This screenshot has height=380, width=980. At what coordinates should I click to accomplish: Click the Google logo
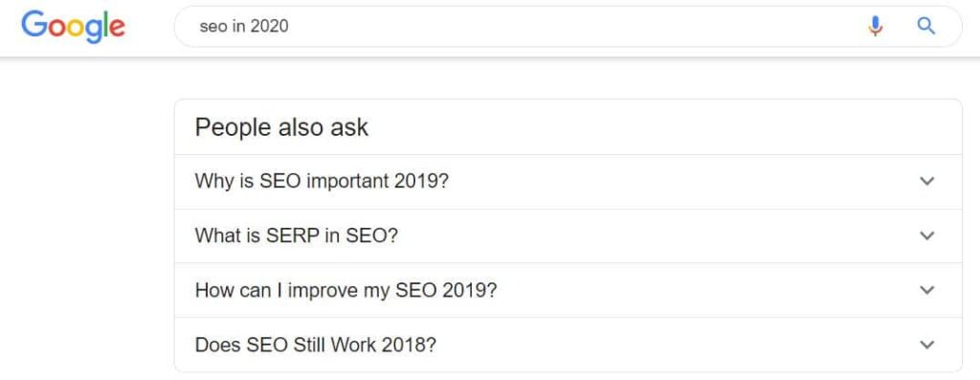73,27
